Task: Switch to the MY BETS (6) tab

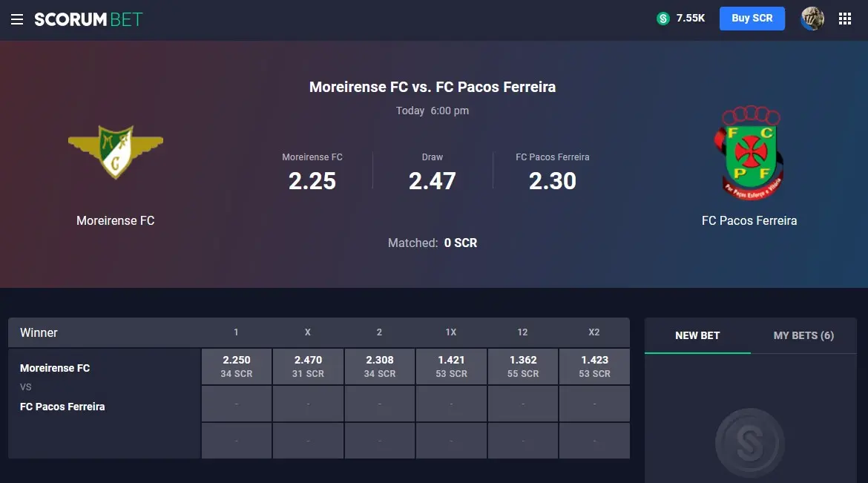Action: click(803, 335)
